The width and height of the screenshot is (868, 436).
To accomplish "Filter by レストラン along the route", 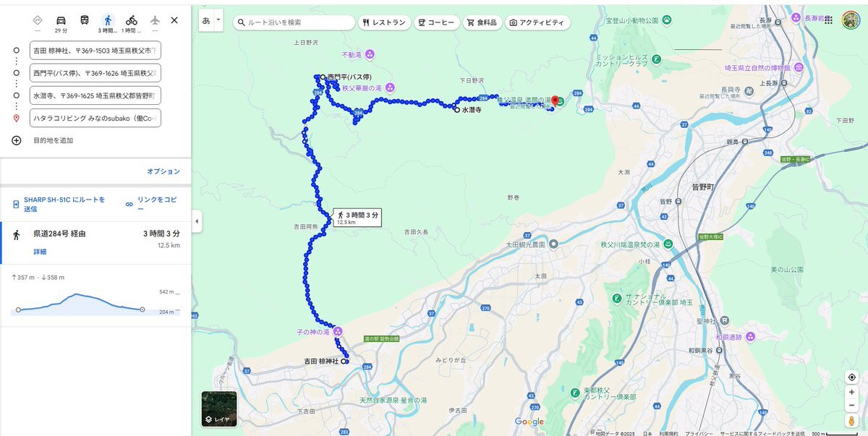I will coord(385,22).
